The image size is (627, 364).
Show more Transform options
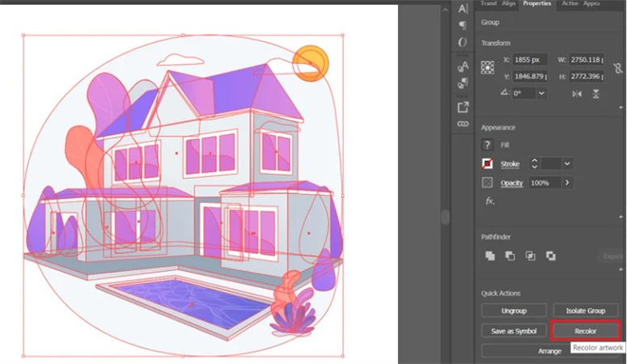tap(621, 108)
